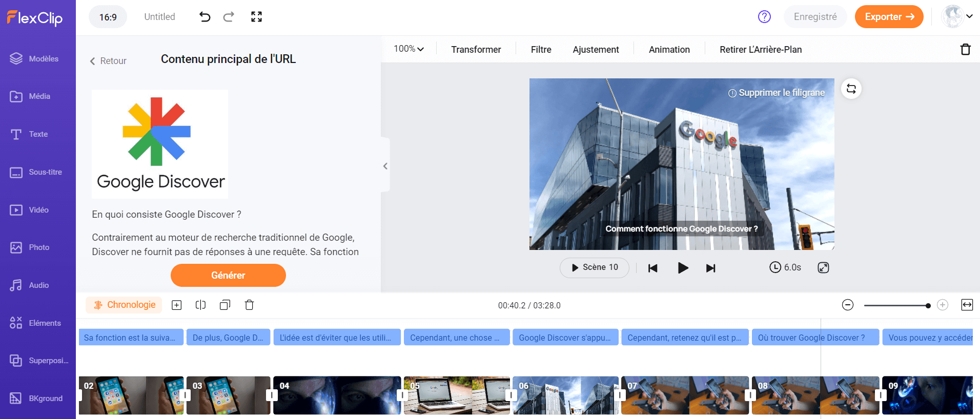Viewport: 980px width, 419px height.
Task: Jump to the previous scene
Action: [x=652, y=268]
